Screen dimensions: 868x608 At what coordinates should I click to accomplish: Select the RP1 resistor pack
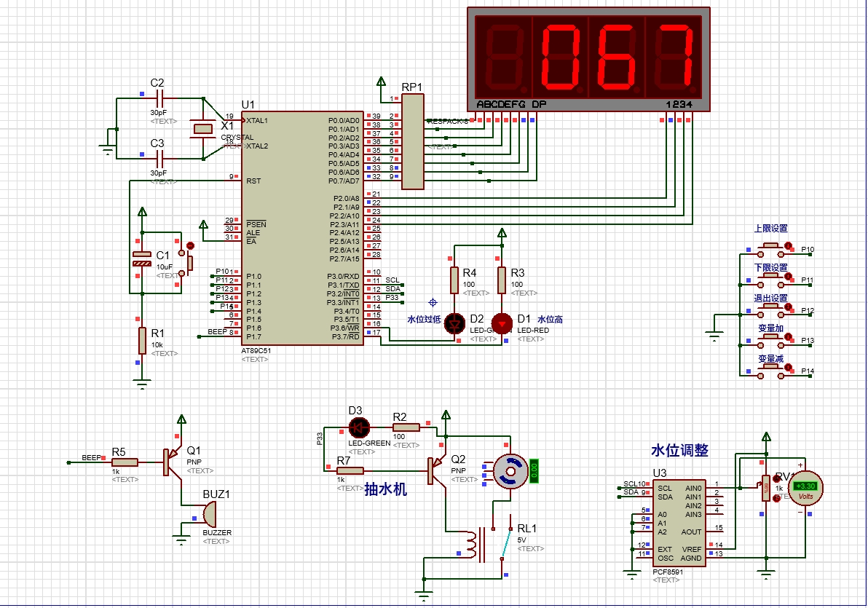pos(412,142)
